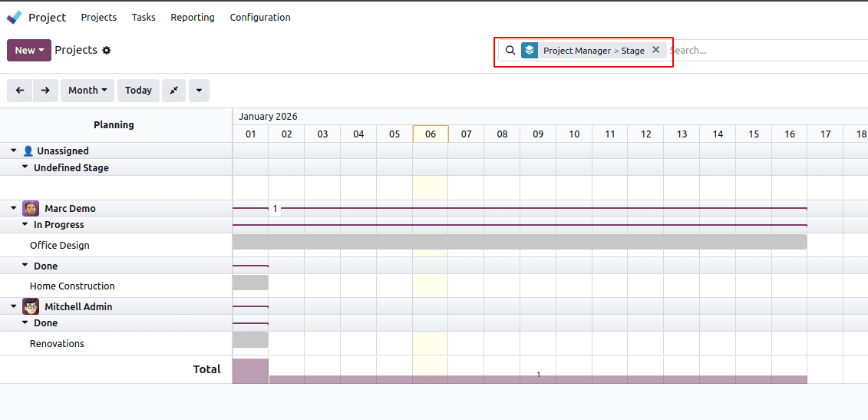Open the Reporting menu
The width and height of the screenshot is (868, 420).
coord(193,17)
